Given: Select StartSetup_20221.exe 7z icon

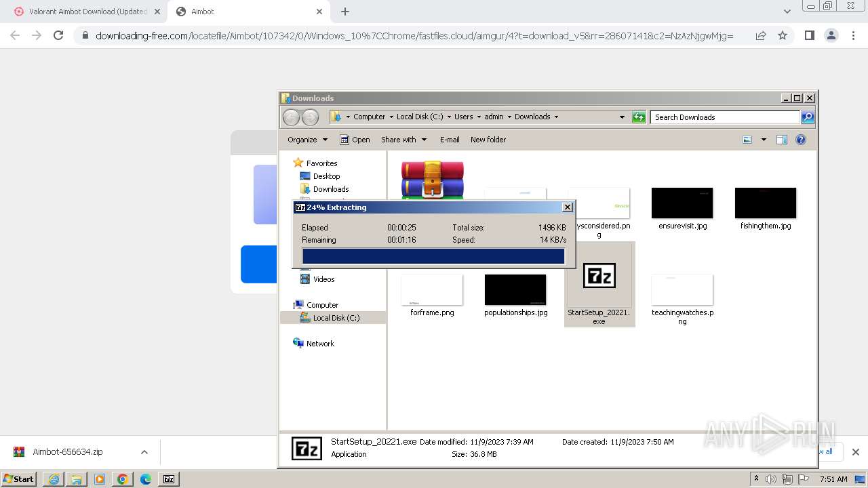Looking at the screenshot, I should click(599, 276).
